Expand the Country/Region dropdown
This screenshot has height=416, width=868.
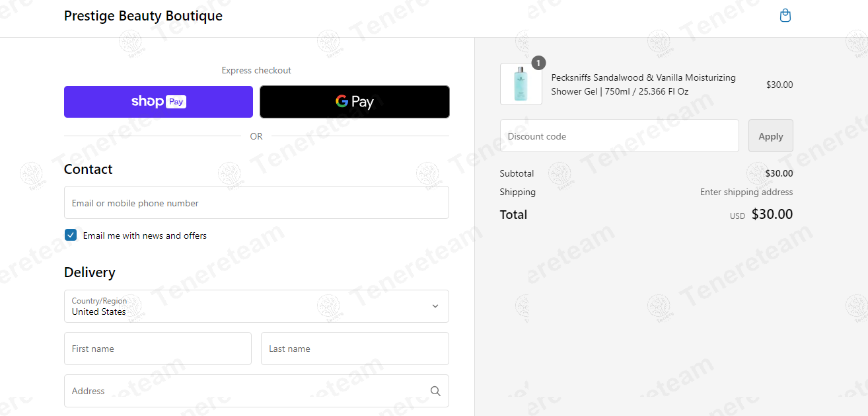(256, 306)
